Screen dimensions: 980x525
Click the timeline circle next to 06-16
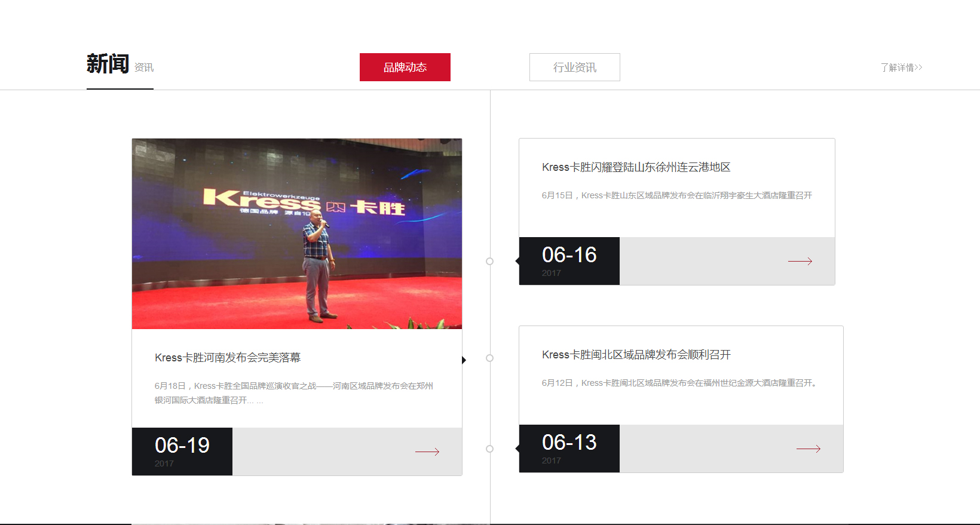490,261
